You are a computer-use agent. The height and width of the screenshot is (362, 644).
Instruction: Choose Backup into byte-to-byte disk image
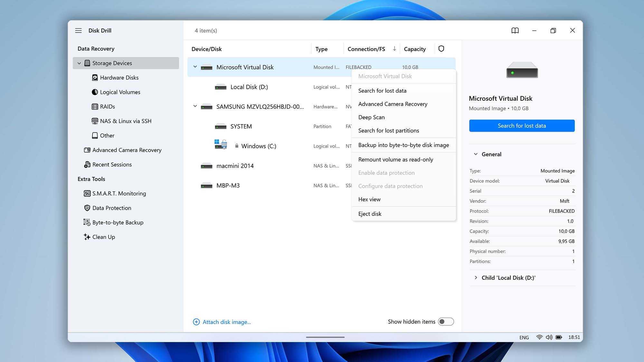pyautogui.click(x=403, y=145)
